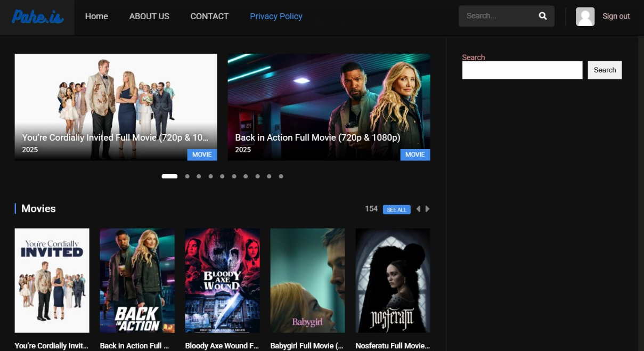644x351 pixels.
Task: Select the first carousel pagination dot
Action: click(x=169, y=176)
